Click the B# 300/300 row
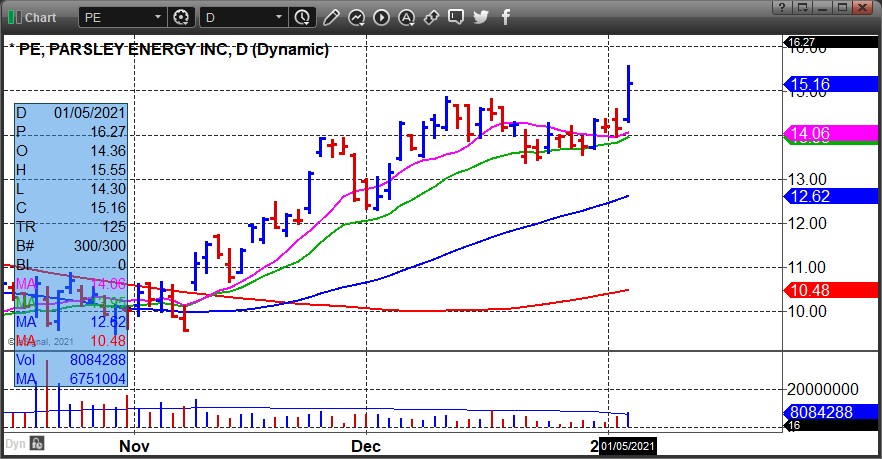This screenshot has height=459, width=882. coord(71,246)
